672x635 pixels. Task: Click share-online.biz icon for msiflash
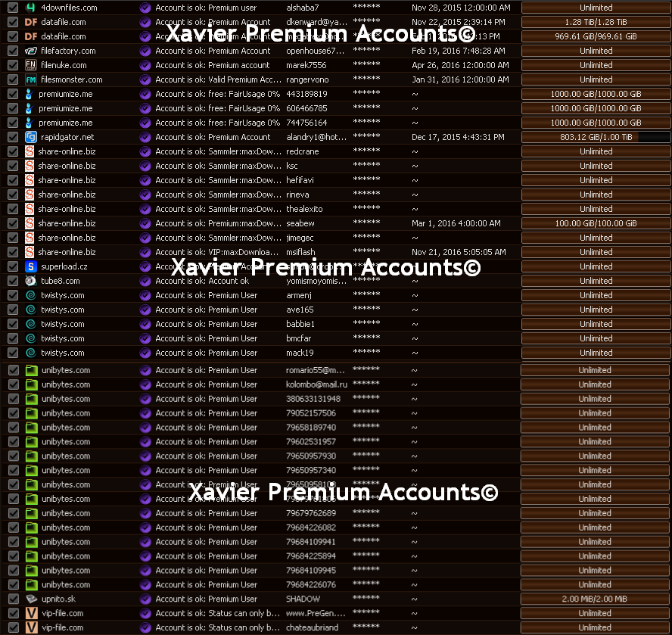pyautogui.click(x=30, y=252)
